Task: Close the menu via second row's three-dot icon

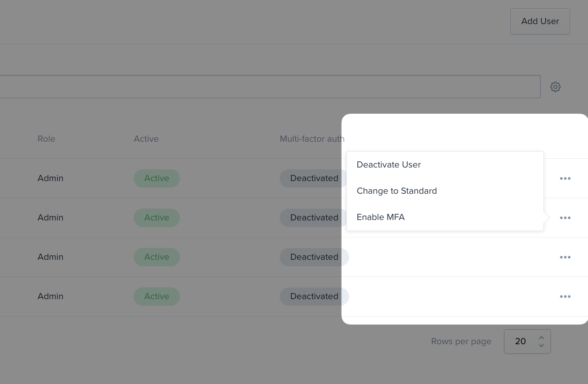Action: [565, 218]
